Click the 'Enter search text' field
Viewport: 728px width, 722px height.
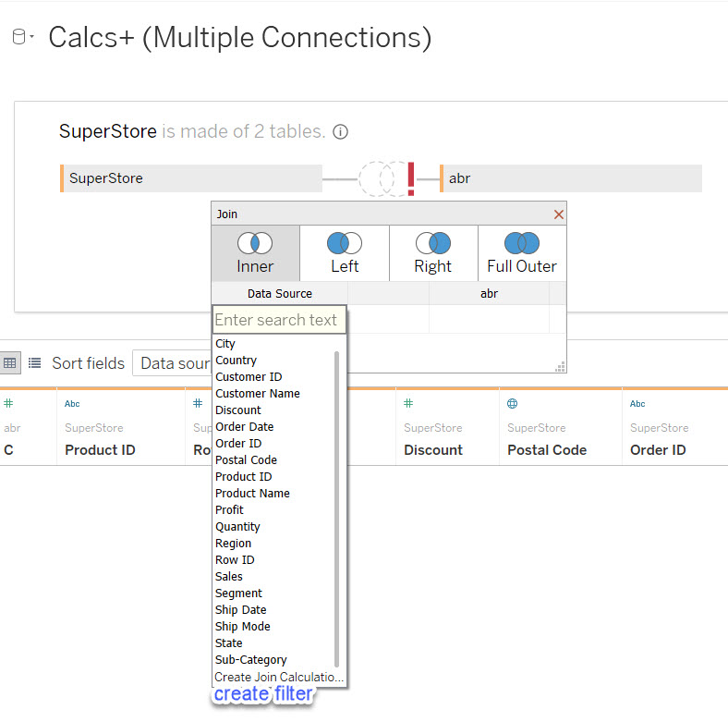(x=279, y=320)
